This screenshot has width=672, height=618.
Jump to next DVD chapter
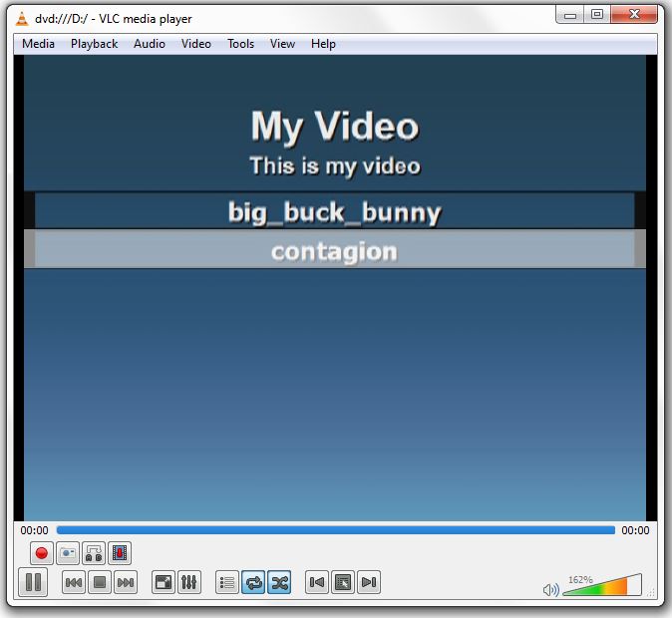coord(369,582)
